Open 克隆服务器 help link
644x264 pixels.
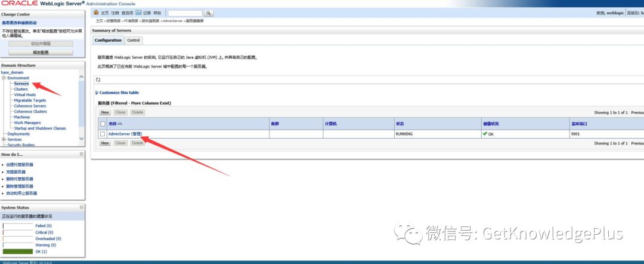click(16, 172)
